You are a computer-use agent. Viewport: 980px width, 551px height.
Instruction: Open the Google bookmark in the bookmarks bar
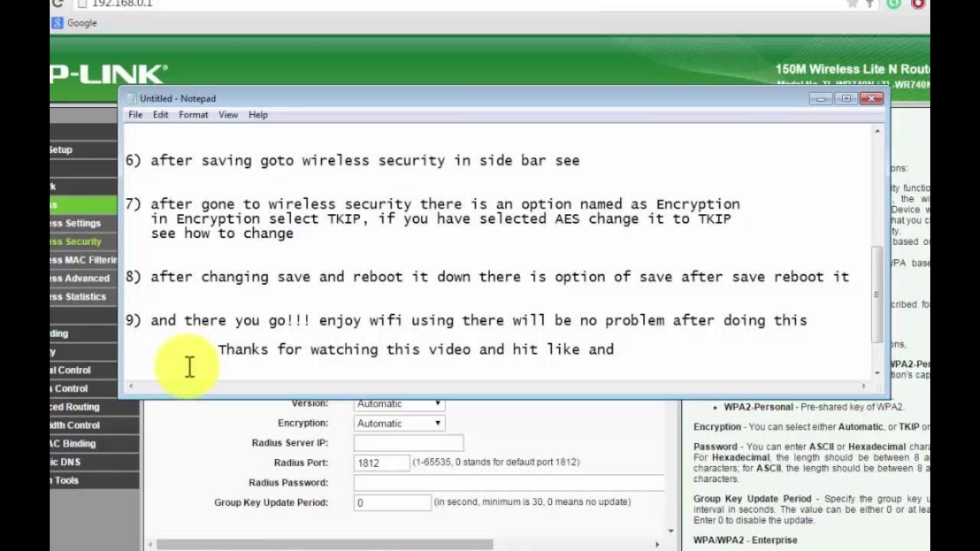(x=74, y=23)
